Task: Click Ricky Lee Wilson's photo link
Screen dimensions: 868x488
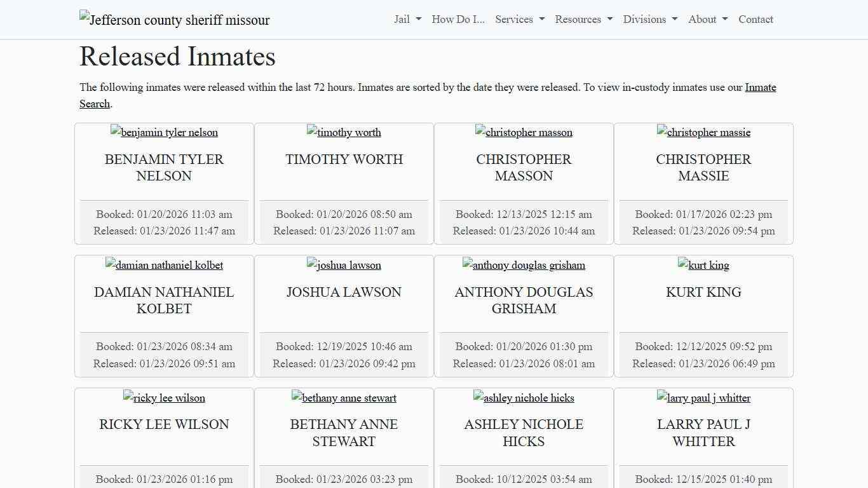Action: tap(164, 398)
